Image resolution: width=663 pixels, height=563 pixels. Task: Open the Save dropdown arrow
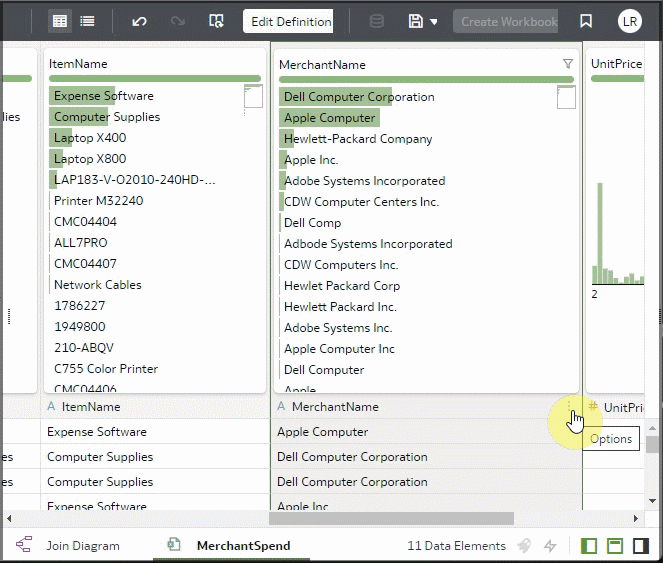click(434, 22)
